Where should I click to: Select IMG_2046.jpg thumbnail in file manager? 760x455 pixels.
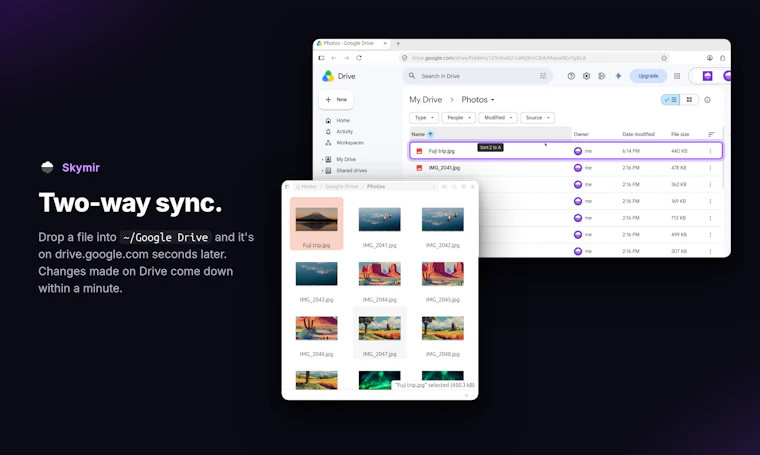tap(317, 328)
